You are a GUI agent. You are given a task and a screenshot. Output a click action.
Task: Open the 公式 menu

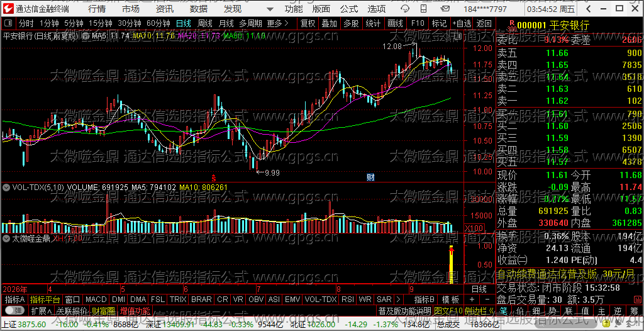348,9
